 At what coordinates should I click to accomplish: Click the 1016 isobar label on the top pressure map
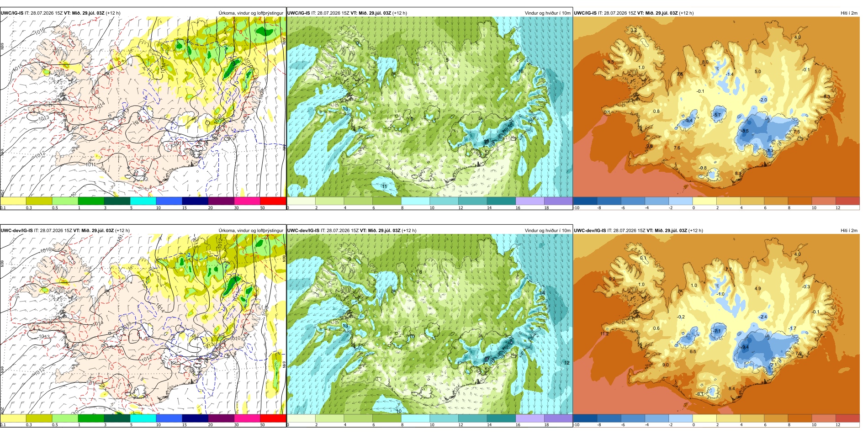(x=40, y=31)
